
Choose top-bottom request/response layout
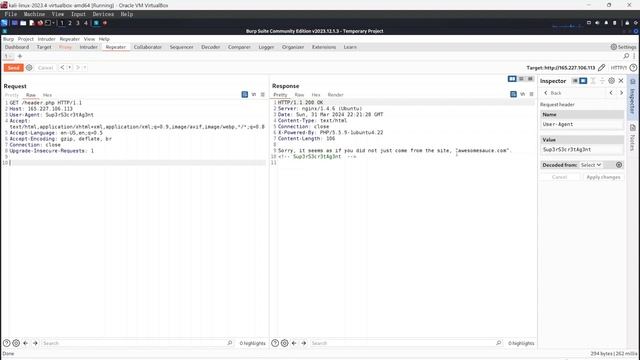click(521, 79)
